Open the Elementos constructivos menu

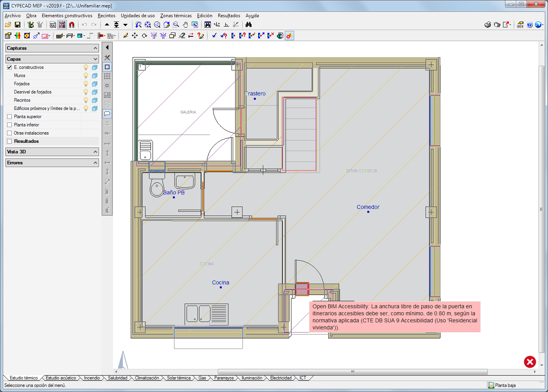(67, 16)
